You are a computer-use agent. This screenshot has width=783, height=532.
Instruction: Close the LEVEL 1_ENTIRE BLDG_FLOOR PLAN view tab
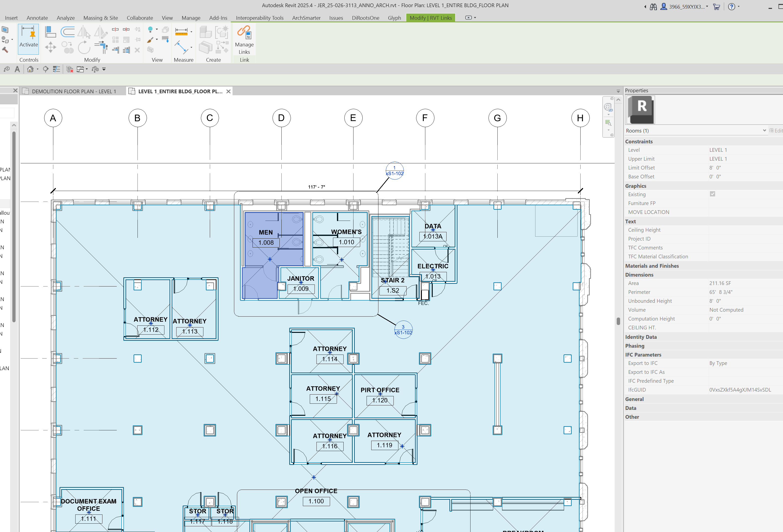tap(228, 91)
